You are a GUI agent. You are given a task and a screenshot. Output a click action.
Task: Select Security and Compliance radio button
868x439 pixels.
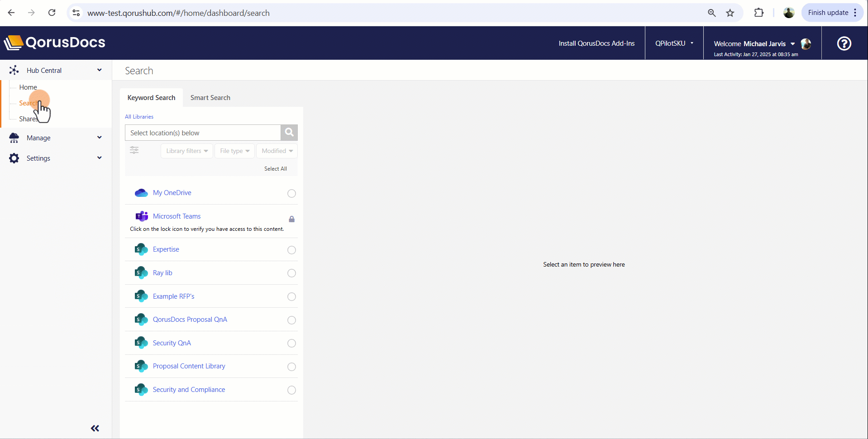tap(292, 390)
